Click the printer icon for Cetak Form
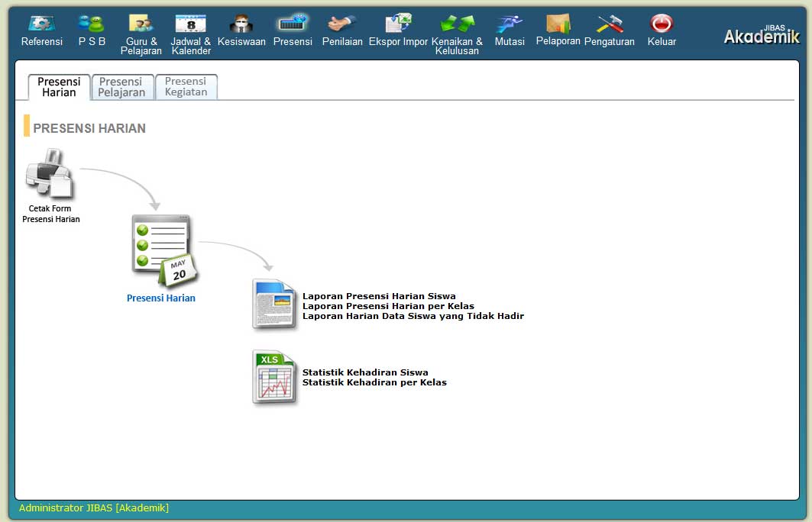 click(50, 174)
